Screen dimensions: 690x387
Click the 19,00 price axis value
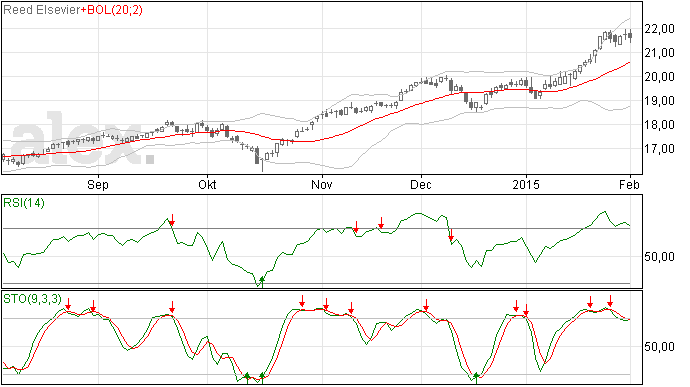pyautogui.click(x=659, y=101)
